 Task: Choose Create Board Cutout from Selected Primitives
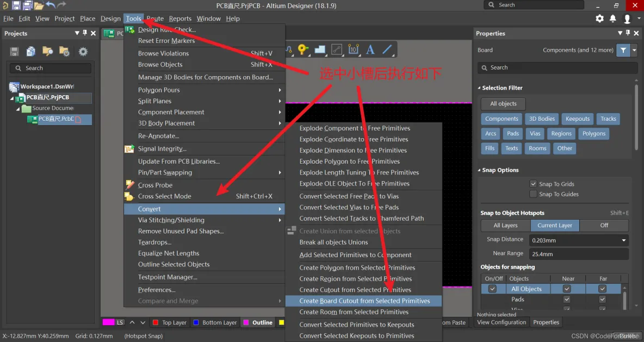tap(364, 301)
